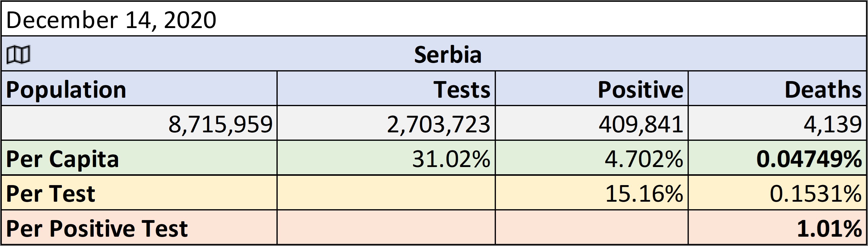The width and height of the screenshot is (868, 246).
Task: Select positive count 409,841
Action: pos(592,123)
